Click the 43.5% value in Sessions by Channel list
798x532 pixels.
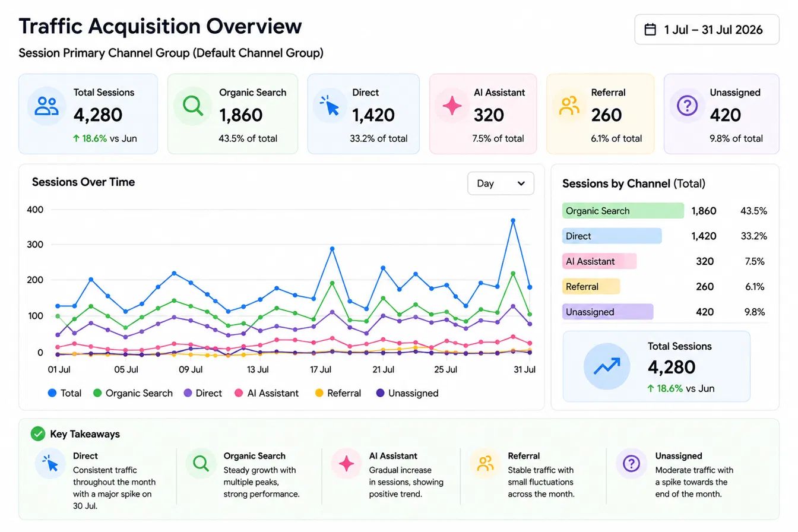tap(753, 211)
